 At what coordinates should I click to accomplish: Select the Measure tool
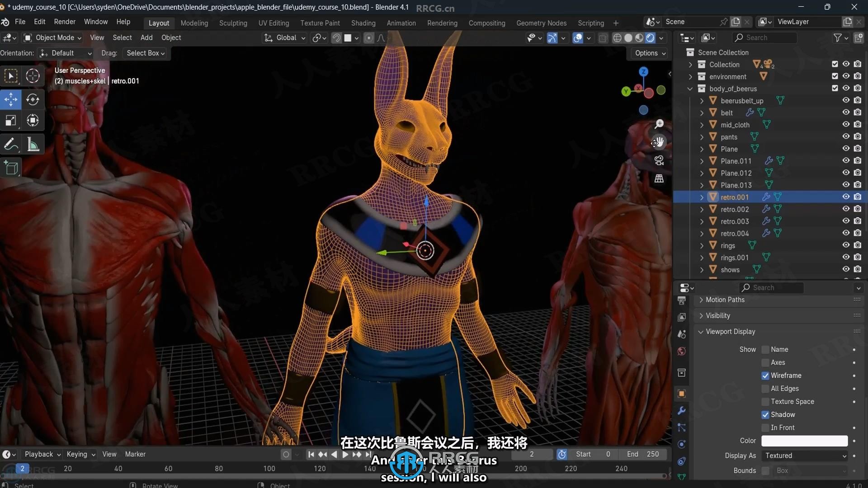tap(33, 145)
